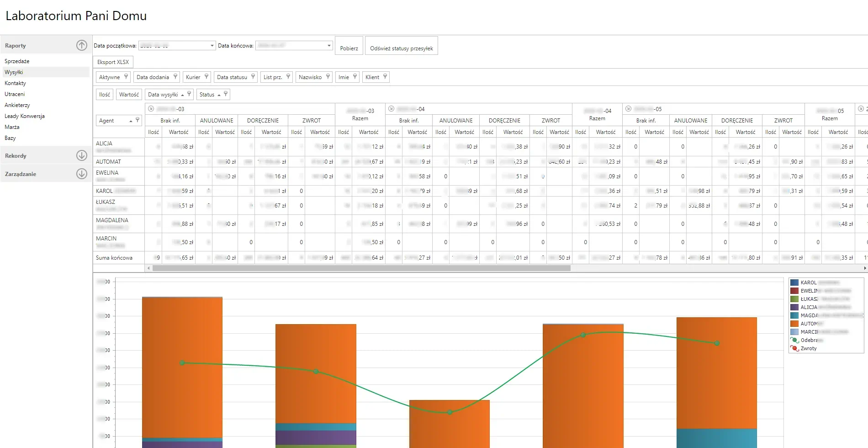Click filter funnel on Data wysyłki field
The image size is (868, 448).
point(189,94)
